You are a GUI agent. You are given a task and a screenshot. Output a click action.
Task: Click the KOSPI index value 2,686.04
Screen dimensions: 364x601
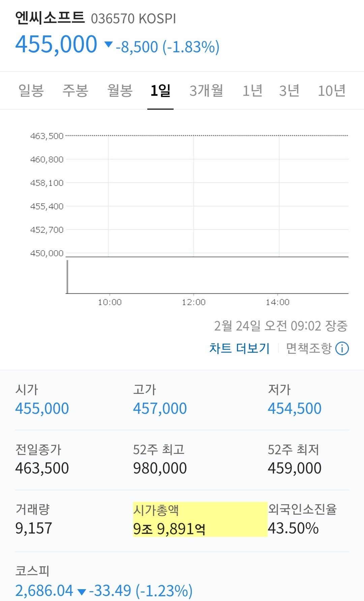(44, 591)
